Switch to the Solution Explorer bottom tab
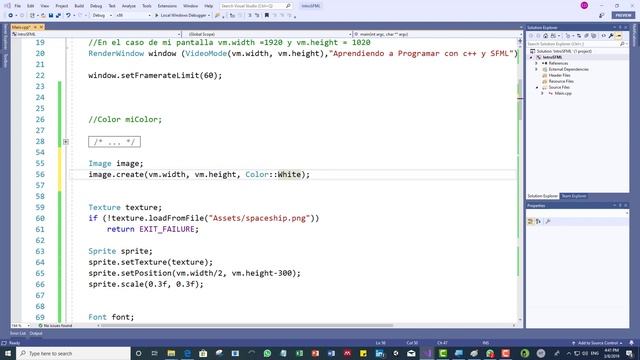Viewport: 640px width, 360px height. (x=542, y=196)
